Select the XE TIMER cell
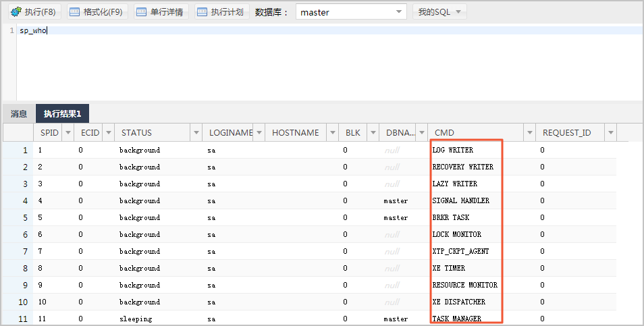The image size is (644, 326). pos(448,268)
